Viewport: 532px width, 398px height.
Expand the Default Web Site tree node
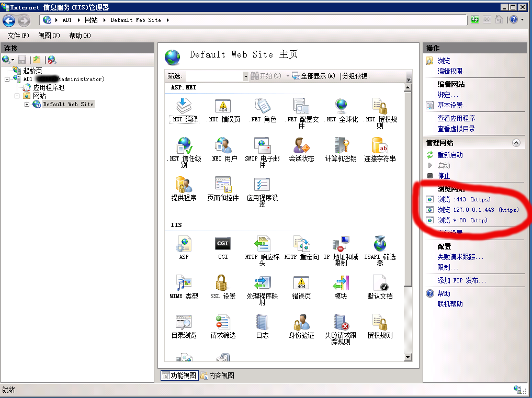click(27, 105)
